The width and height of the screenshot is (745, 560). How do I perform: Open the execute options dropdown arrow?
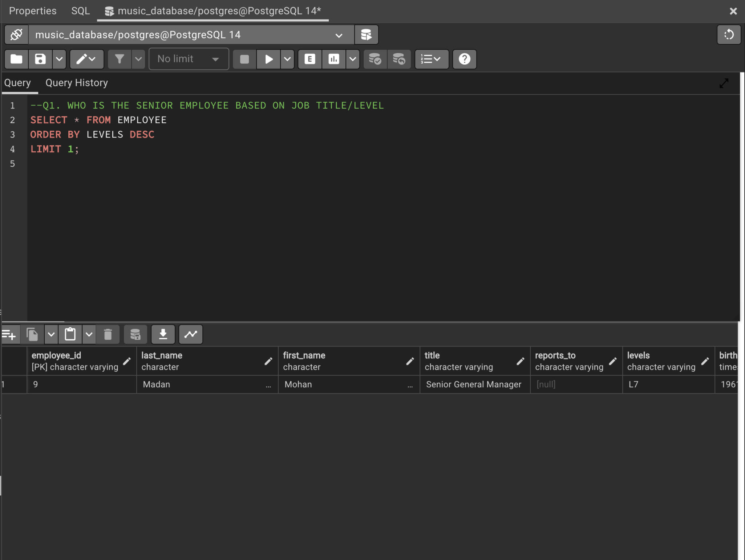287,59
